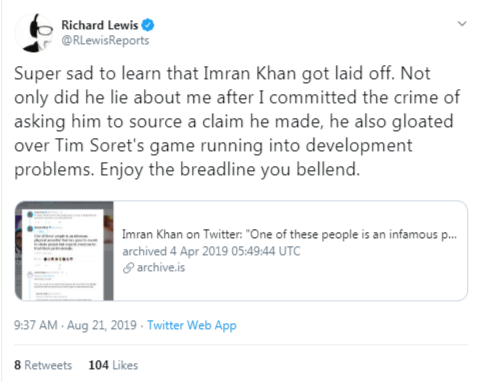This screenshot has height=382, width=480.
Task: View the 104 Likes list
Action: click(x=113, y=365)
